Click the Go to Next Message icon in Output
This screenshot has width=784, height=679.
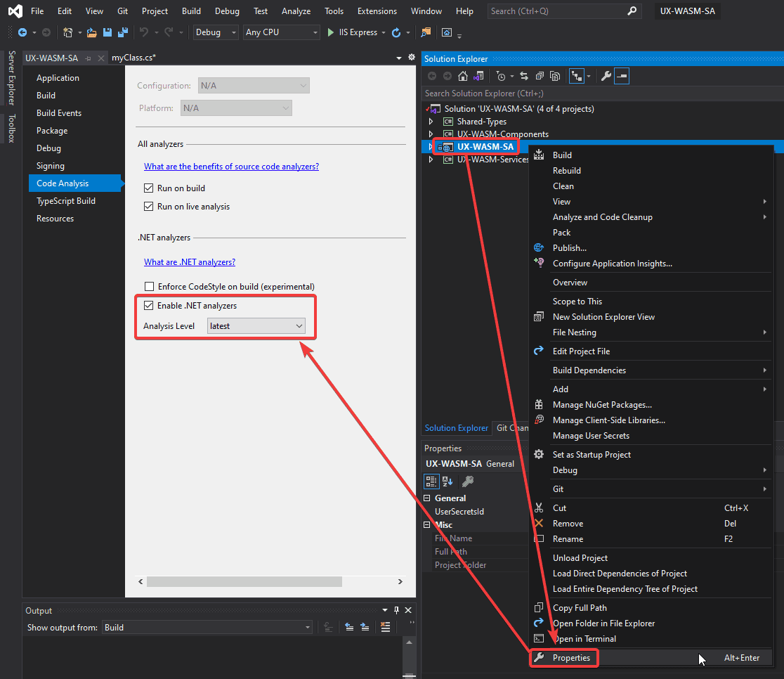[365, 628]
